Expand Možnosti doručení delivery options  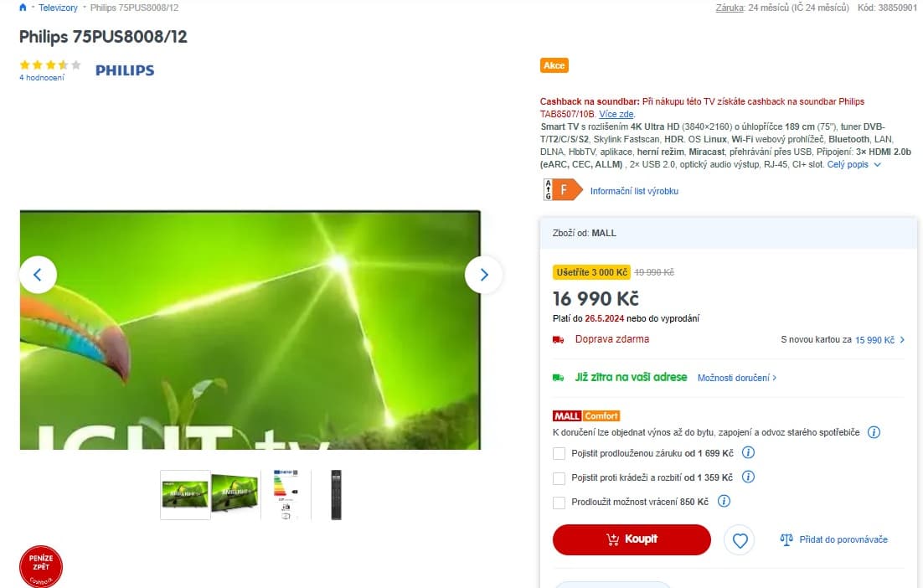(x=737, y=378)
